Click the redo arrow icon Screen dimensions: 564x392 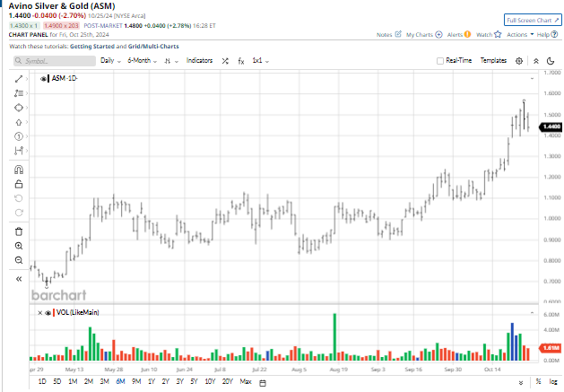pos(19,213)
